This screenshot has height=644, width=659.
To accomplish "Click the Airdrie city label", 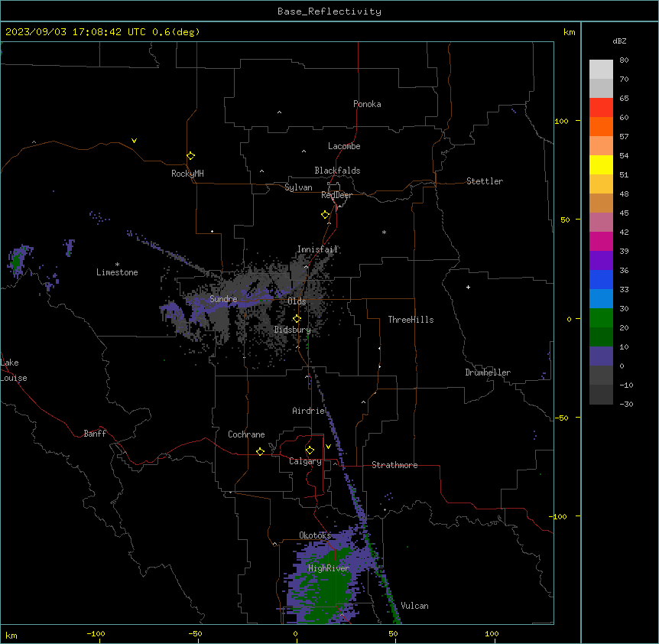I will 309,411.
